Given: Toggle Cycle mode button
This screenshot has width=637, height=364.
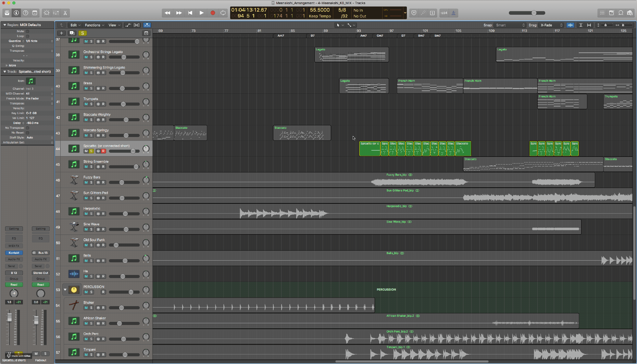Looking at the screenshot, I should (223, 13).
